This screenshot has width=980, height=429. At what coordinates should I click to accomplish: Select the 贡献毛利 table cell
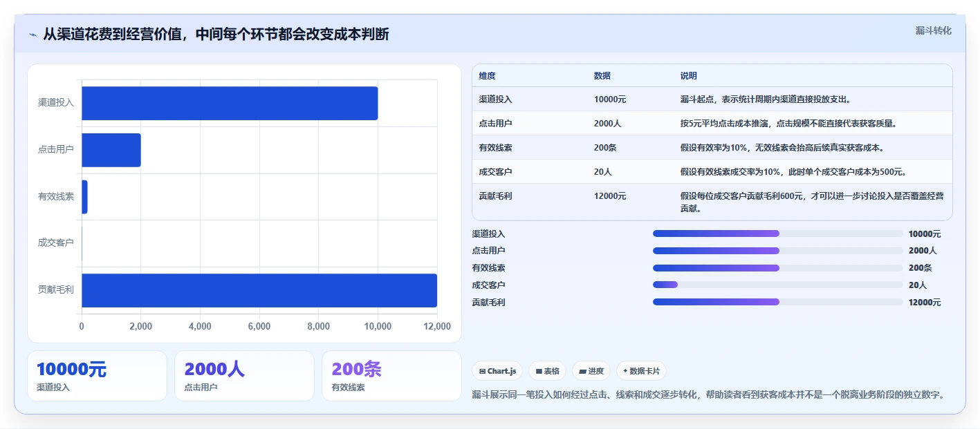point(495,196)
